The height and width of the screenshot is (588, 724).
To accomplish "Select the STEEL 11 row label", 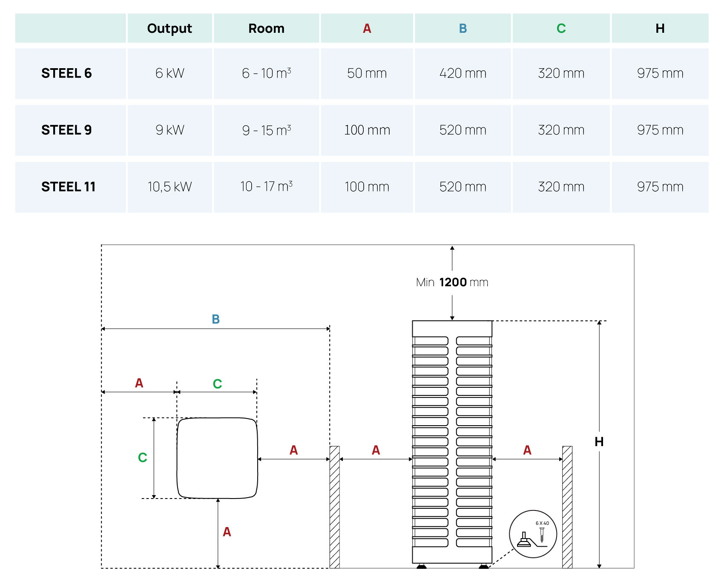I will point(68,187).
